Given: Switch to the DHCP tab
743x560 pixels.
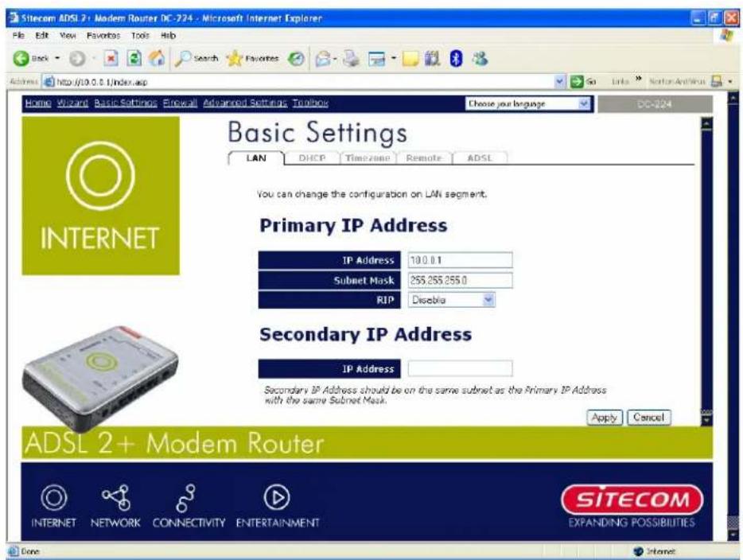Looking at the screenshot, I should [x=312, y=158].
